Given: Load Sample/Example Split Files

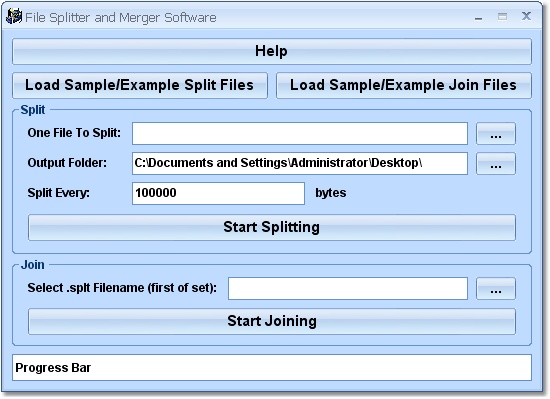Looking at the screenshot, I should (140, 85).
